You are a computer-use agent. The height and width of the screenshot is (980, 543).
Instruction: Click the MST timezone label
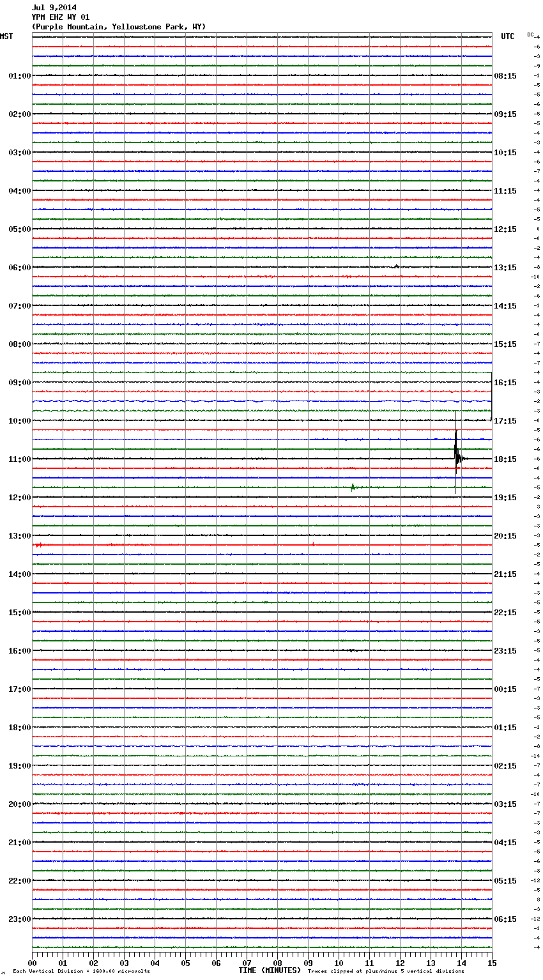[x=6, y=36]
